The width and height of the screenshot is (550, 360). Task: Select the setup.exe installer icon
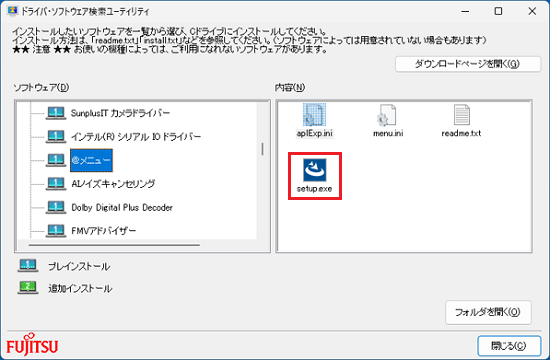[315, 170]
